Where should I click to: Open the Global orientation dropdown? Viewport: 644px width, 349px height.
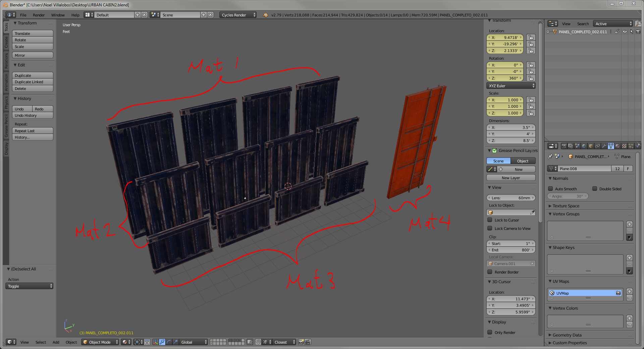click(x=193, y=342)
